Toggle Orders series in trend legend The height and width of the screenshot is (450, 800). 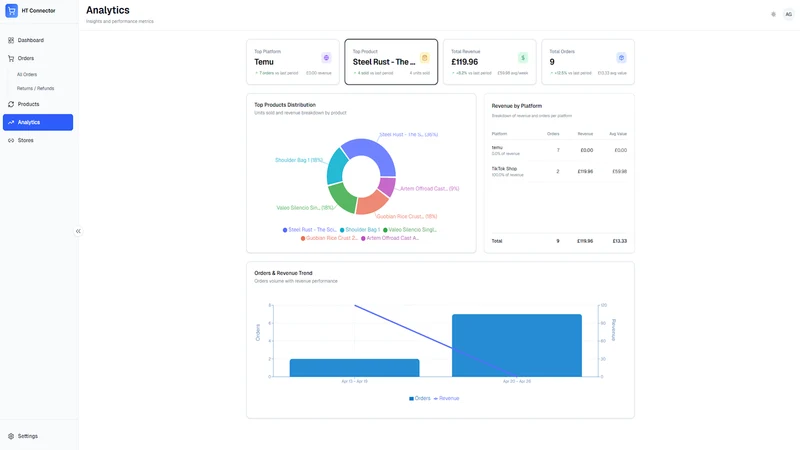(419, 398)
